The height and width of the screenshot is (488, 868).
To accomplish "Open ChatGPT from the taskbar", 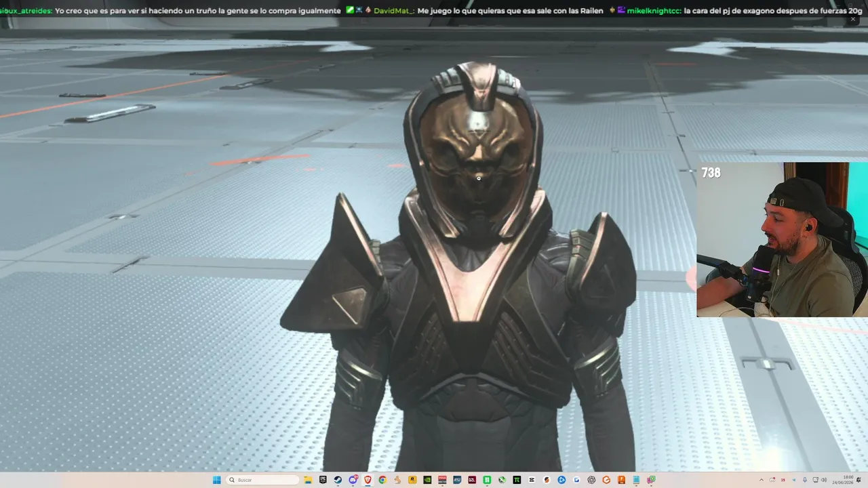I will tap(591, 480).
